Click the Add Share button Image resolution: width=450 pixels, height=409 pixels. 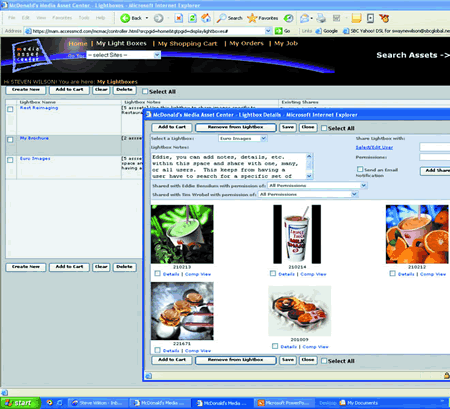point(435,171)
